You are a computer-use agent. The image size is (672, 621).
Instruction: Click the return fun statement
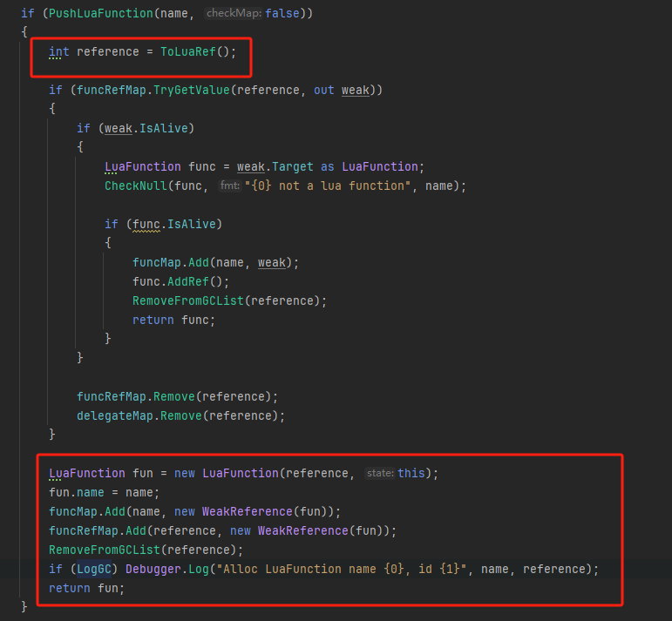[87, 589]
